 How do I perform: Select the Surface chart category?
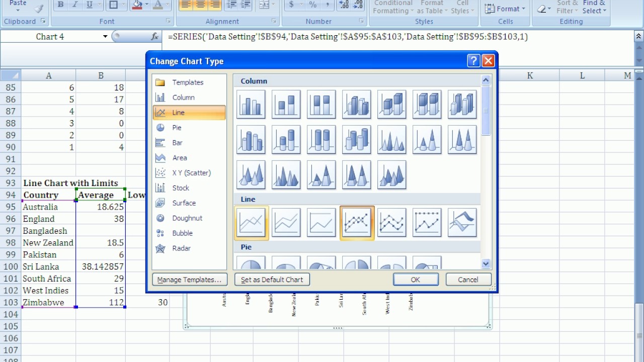point(189,203)
